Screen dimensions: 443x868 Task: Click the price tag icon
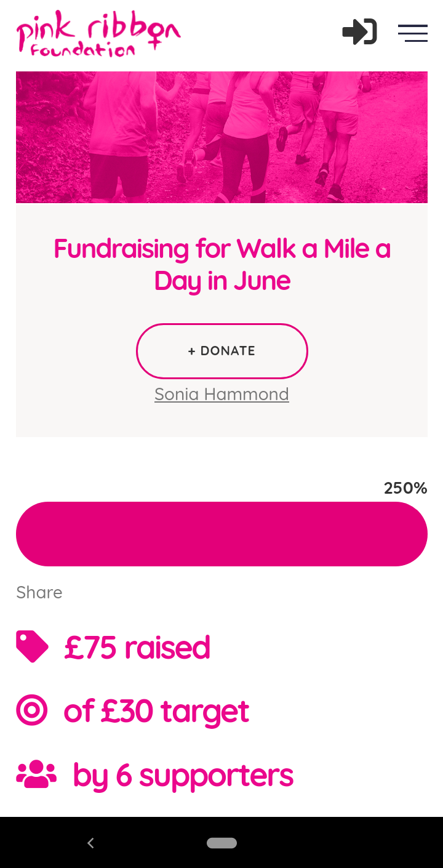pos(32,646)
